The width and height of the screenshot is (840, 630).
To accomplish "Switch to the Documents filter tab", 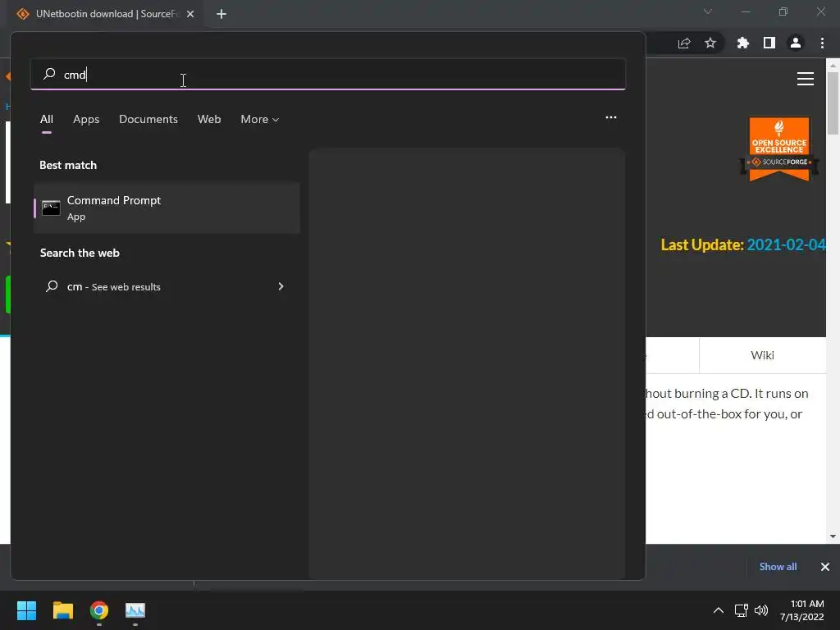I will coord(148,119).
